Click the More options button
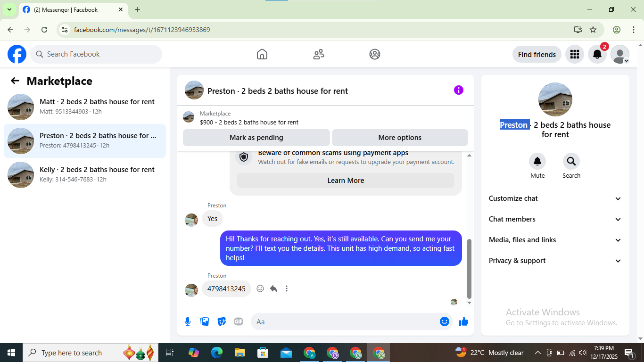The height and width of the screenshot is (362, 644). click(400, 138)
